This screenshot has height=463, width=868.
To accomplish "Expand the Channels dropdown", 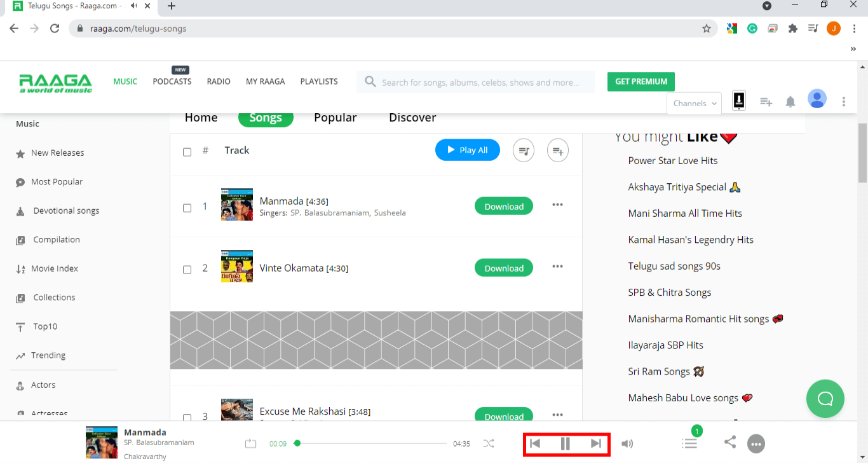I will (x=694, y=103).
